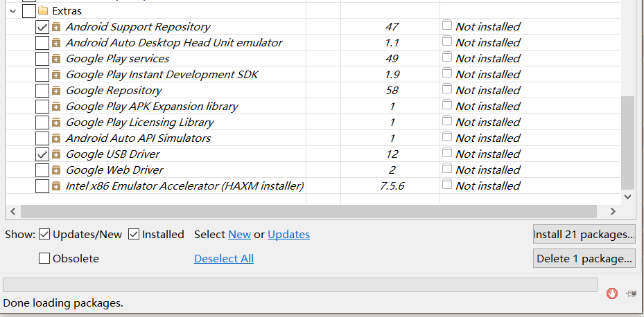Click the Install 21 packages button
The image size is (644, 317).
pos(584,234)
